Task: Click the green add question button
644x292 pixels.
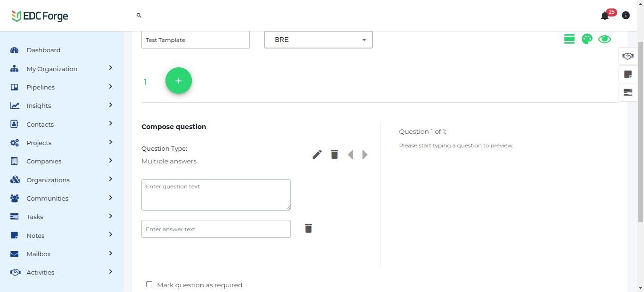Action: pos(179,81)
